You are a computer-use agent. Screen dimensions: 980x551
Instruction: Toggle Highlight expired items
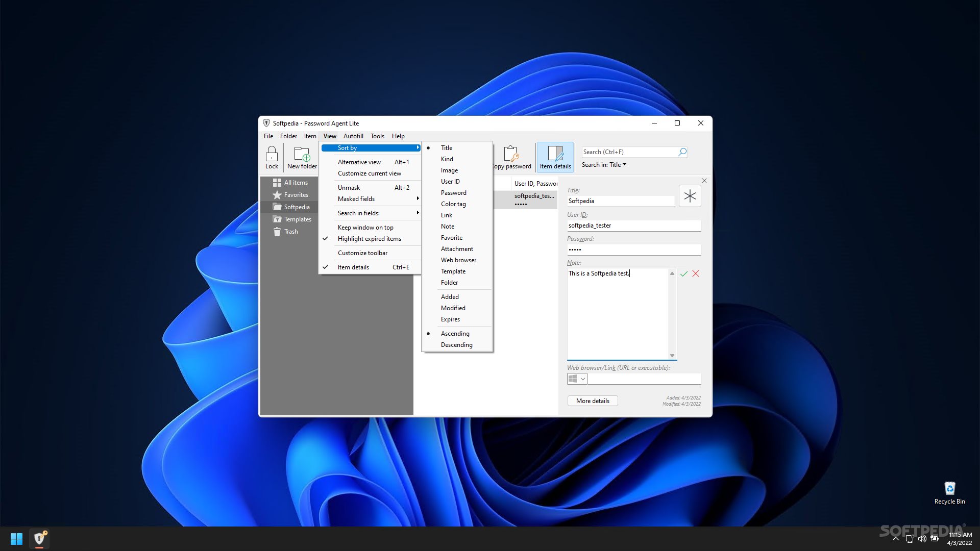click(x=371, y=239)
